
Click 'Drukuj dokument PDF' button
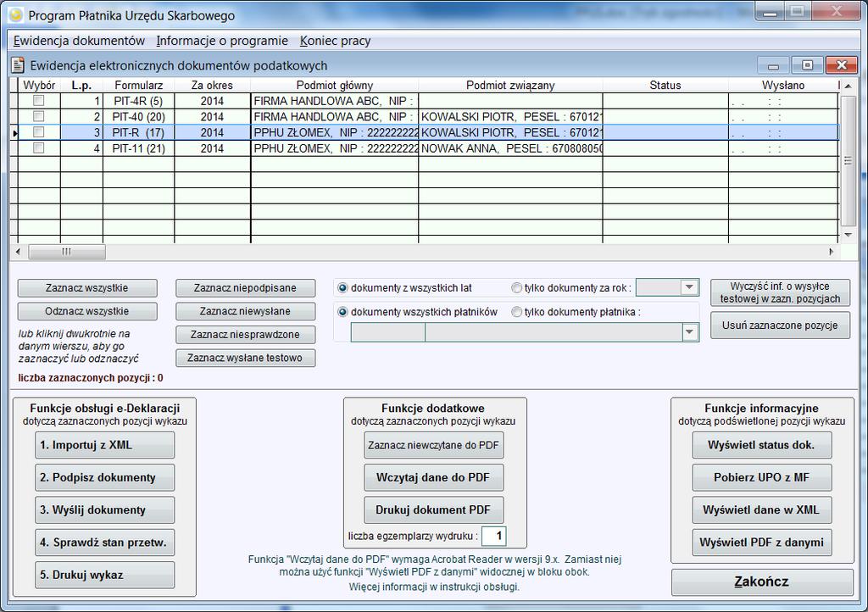[433, 509]
